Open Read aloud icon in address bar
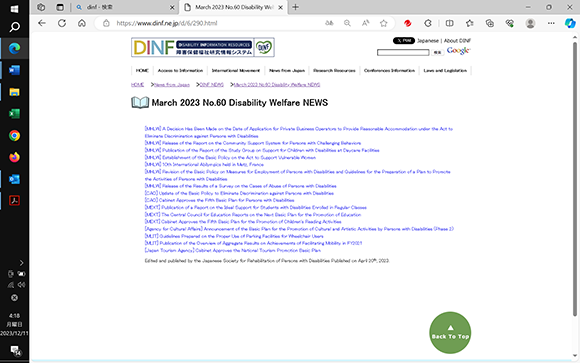Image resolution: width=580 pixels, height=363 pixels. pos(365,23)
